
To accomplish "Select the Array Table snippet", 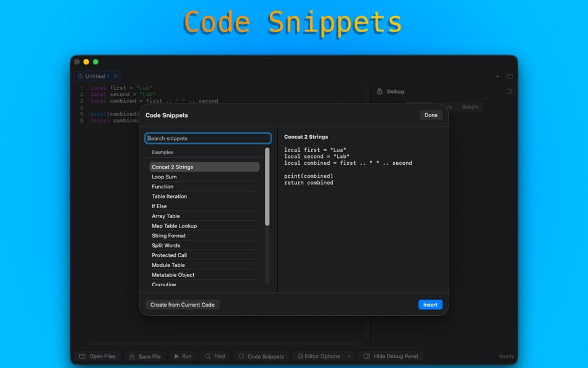I will (x=204, y=216).
